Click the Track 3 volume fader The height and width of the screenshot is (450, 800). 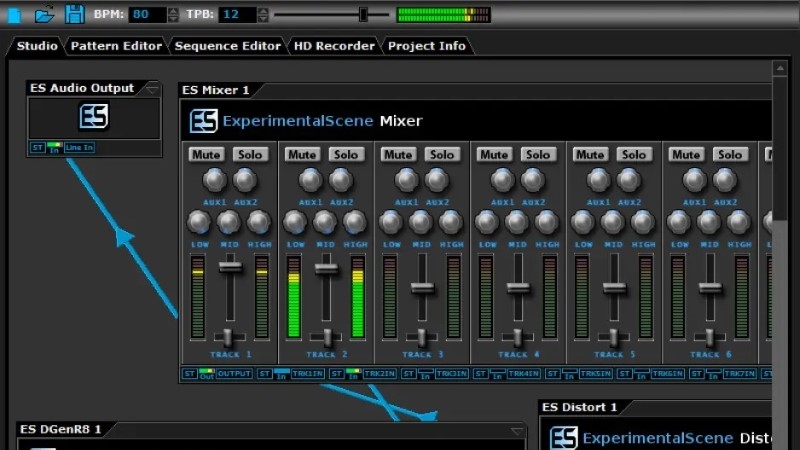click(422, 288)
